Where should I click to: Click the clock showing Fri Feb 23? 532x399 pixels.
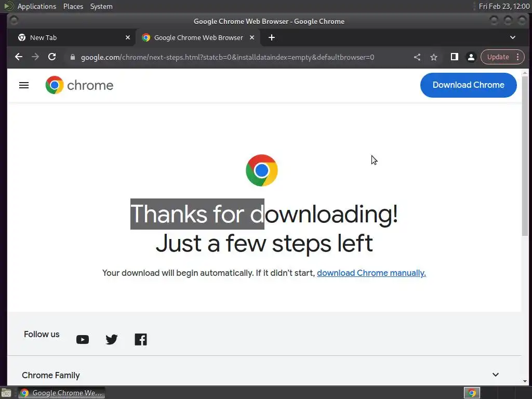coord(504,6)
